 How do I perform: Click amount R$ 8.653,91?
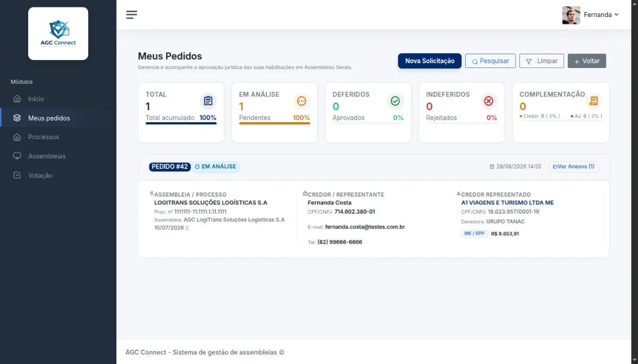tap(505, 234)
